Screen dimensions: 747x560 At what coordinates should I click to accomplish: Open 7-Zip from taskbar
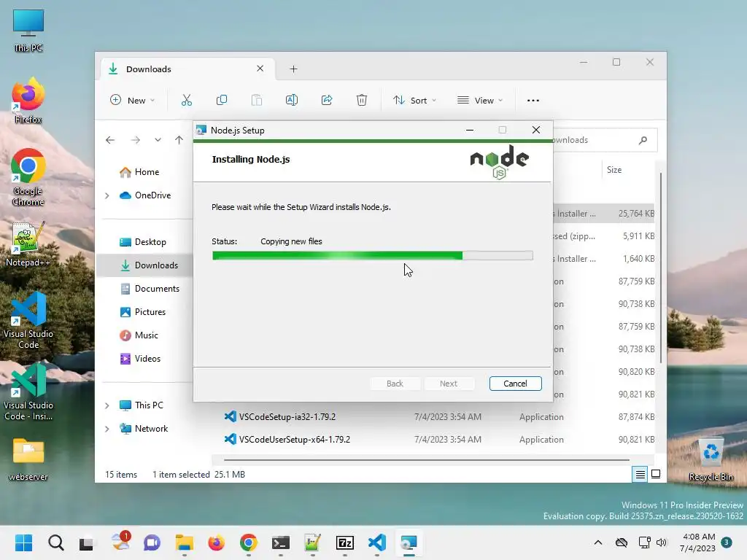[344, 542]
